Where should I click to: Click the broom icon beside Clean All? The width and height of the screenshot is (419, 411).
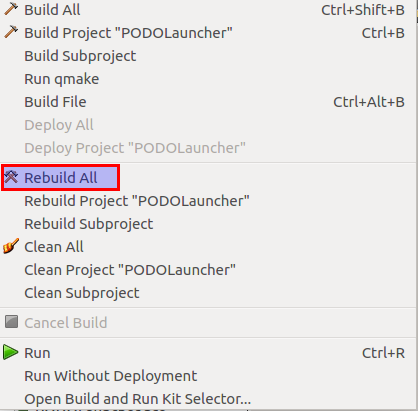11,246
